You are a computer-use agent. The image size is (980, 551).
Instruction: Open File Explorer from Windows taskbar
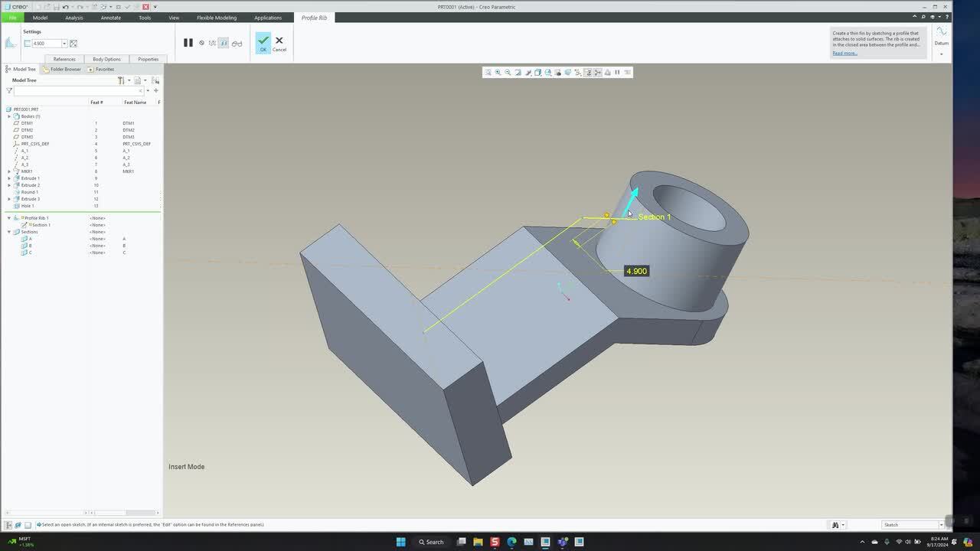[478, 542]
